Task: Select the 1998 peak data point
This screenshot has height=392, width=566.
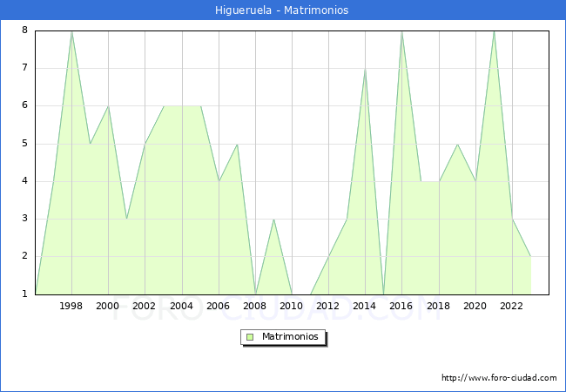Action: point(71,31)
